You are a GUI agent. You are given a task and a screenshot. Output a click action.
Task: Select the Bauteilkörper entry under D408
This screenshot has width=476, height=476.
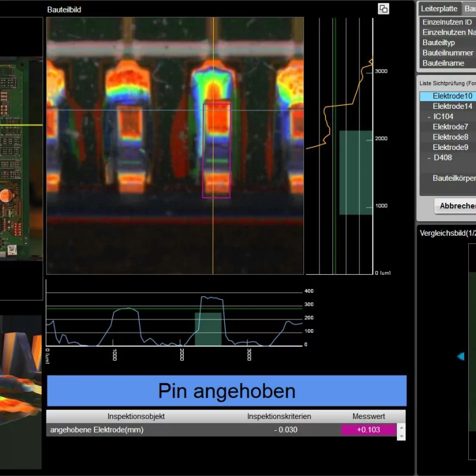(x=453, y=178)
